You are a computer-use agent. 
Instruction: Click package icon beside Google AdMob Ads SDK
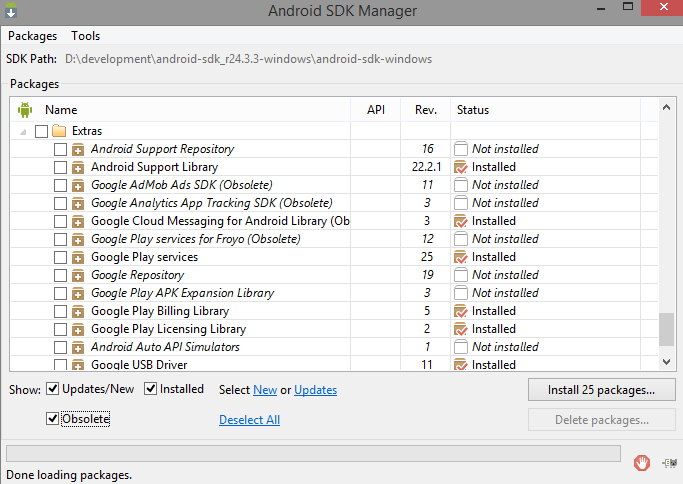point(78,186)
